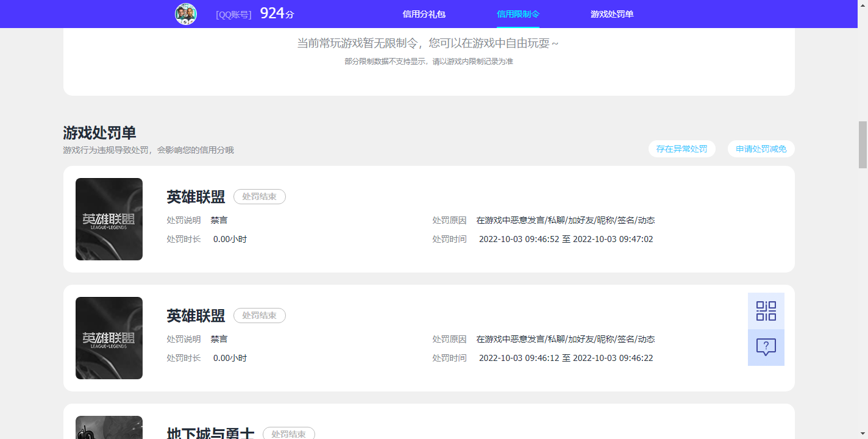Click the 地下城与勇士 cover thumbnail

coord(109,427)
